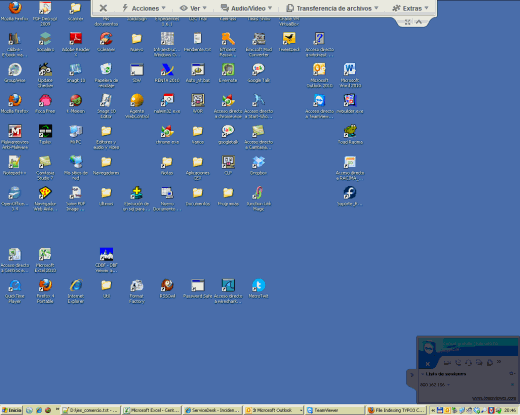Expand the TeamViewer side panel arrow
520x415 pixels.
[412, 375]
